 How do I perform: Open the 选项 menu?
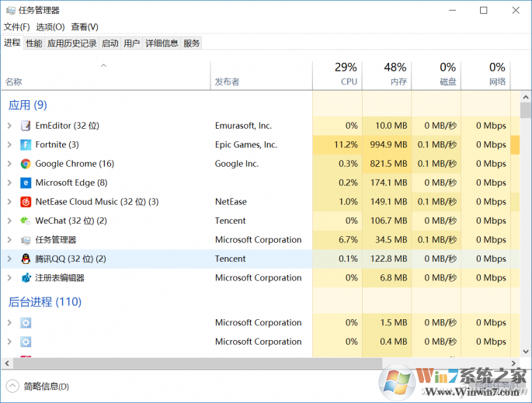coord(50,27)
